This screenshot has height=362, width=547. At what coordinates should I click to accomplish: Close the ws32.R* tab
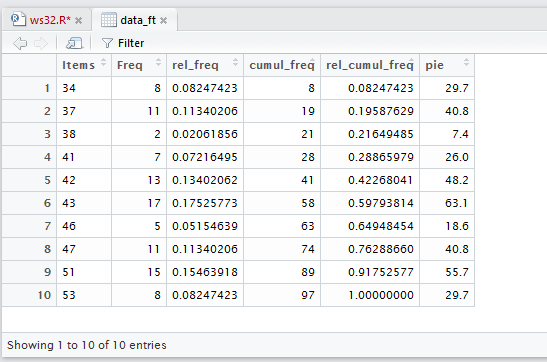[x=79, y=21]
